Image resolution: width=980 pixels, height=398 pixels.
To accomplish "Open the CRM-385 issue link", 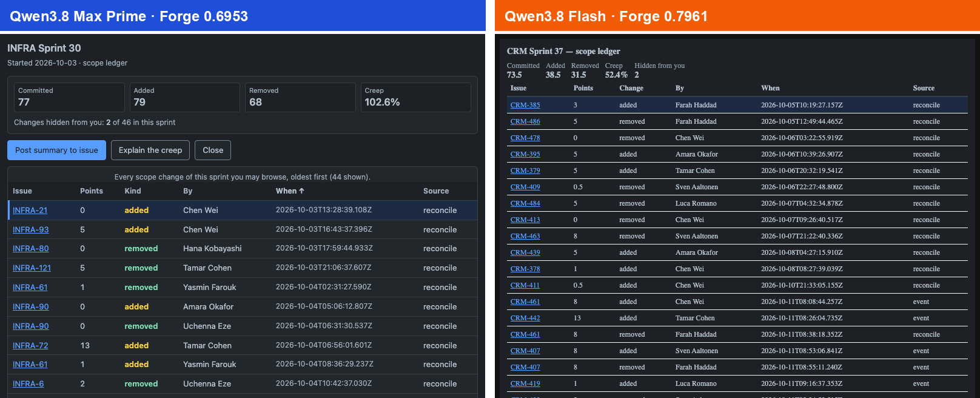I will click(525, 105).
